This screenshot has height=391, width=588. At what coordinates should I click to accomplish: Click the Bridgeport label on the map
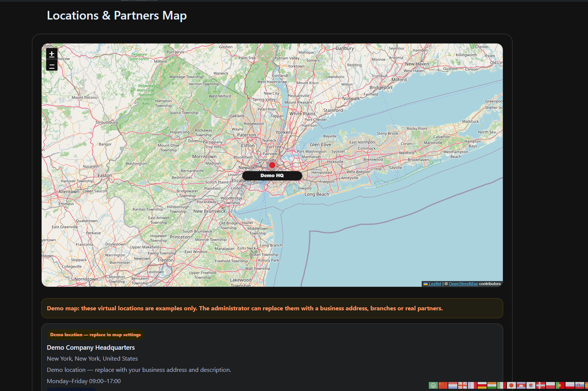point(381,88)
